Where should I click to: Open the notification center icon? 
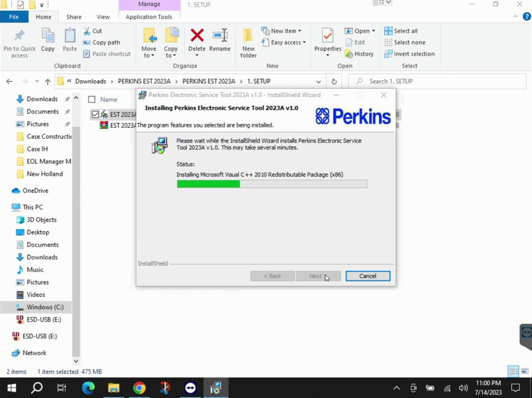coord(516,388)
